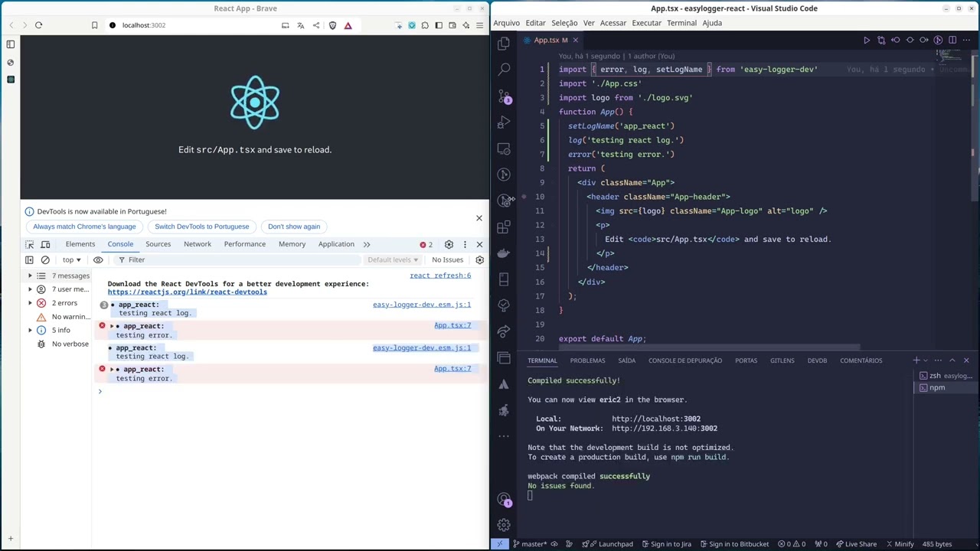Open Explorer in VS Code activity bar
980x551 pixels.
(504, 44)
